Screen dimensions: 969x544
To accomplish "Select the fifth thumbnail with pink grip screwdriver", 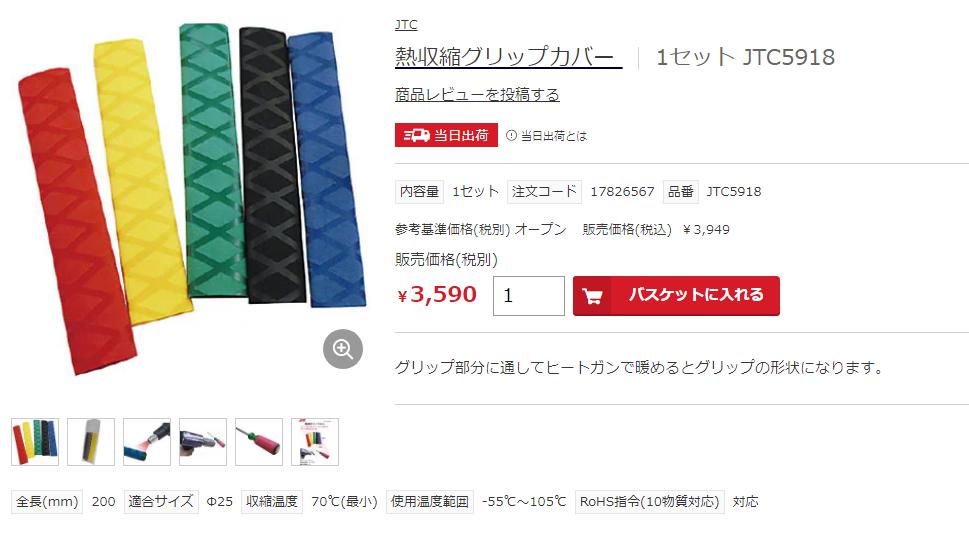I will (259, 442).
